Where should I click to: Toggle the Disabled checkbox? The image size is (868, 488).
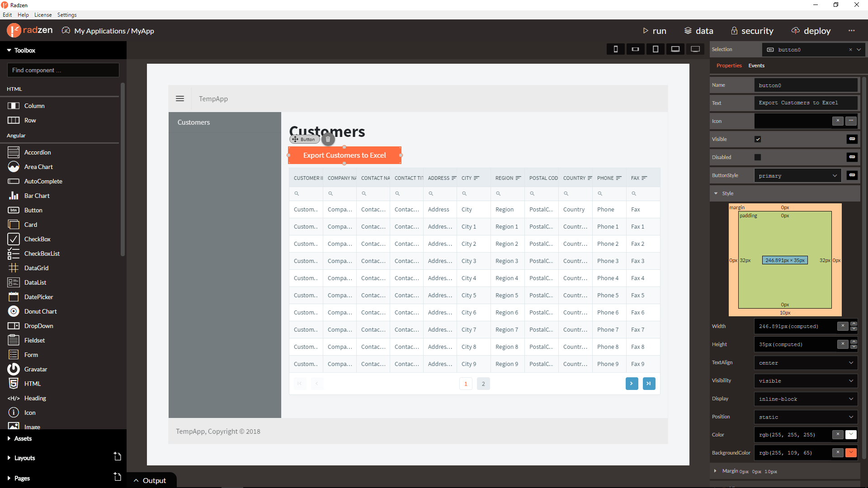758,157
